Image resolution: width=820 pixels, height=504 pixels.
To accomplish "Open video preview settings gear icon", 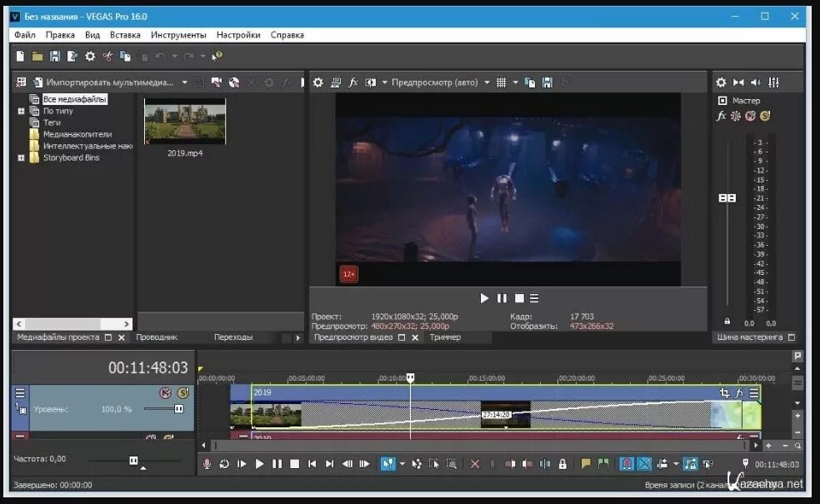I will pos(318,82).
